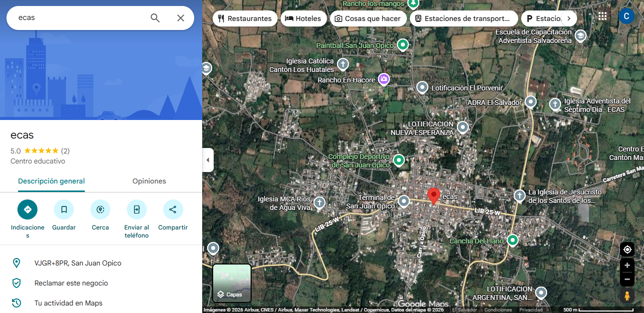Open directions with the Indicaciones icon

point(27,209)
